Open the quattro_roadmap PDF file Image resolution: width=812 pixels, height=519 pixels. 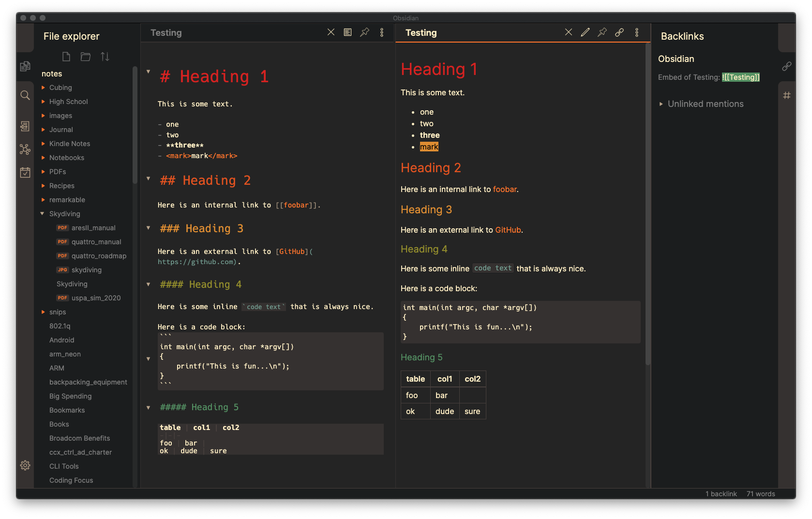[x=99, y=256]
